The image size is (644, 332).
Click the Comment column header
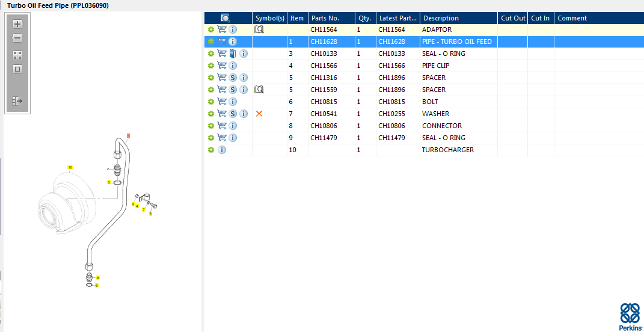[x=599, y=18]
